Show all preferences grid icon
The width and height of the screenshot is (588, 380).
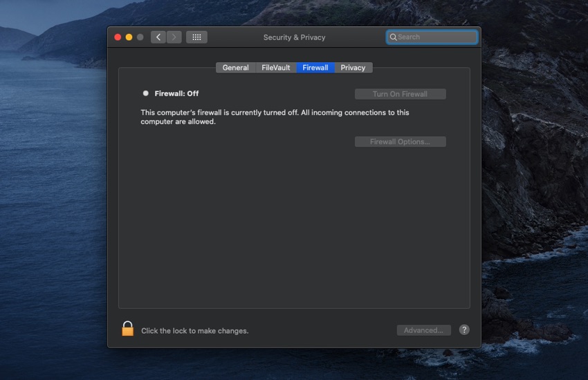[196, 37]
